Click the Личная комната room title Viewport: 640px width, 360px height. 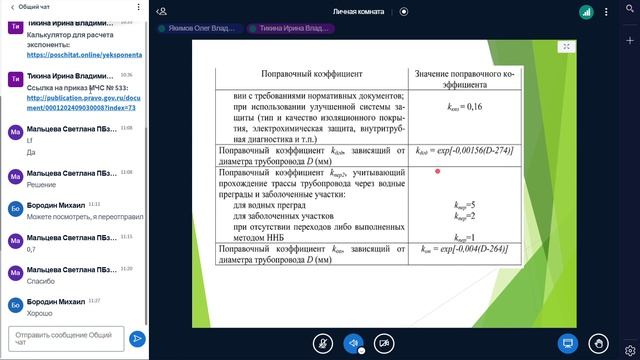pos(358,11)
